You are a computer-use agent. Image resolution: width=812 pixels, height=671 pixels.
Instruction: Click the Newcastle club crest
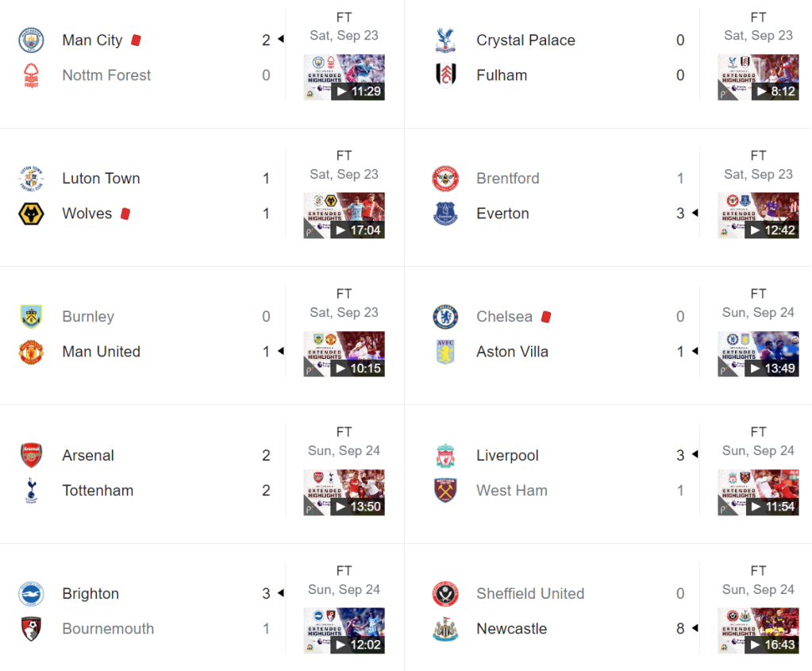coord(445,629)
